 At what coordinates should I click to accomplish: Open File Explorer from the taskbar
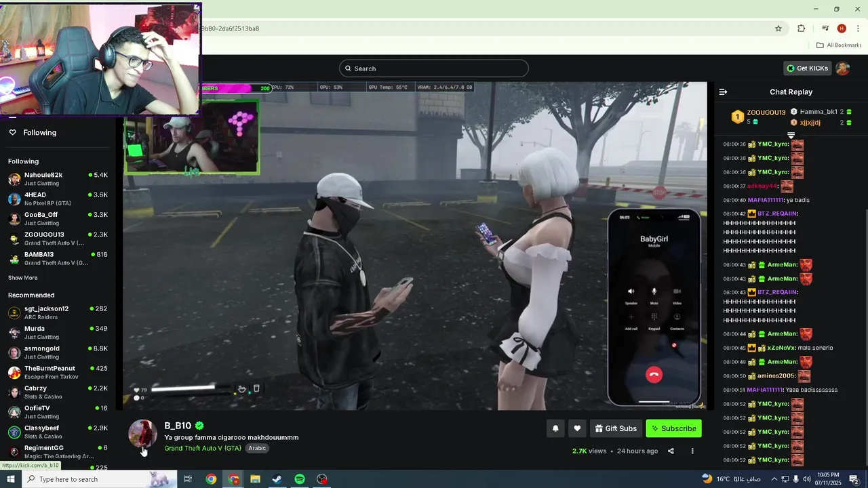click(255, 479)
